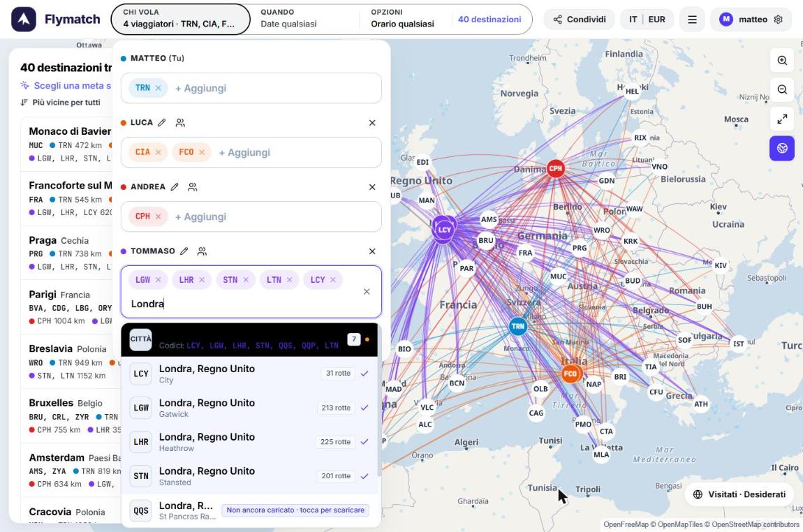The height and width of the screenshot is (532, 803).
Task: Open the hamburger menu
Action: pos(692,20)
